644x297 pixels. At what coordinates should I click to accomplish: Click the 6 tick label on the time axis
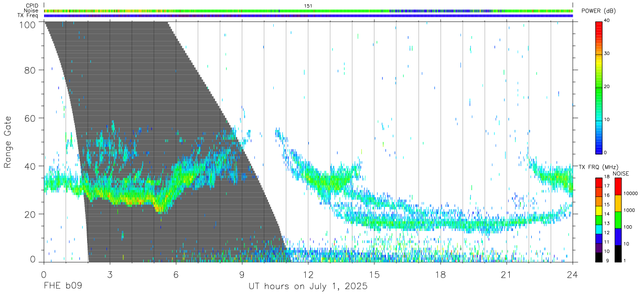pyautogui.click(x=176, y=274)
